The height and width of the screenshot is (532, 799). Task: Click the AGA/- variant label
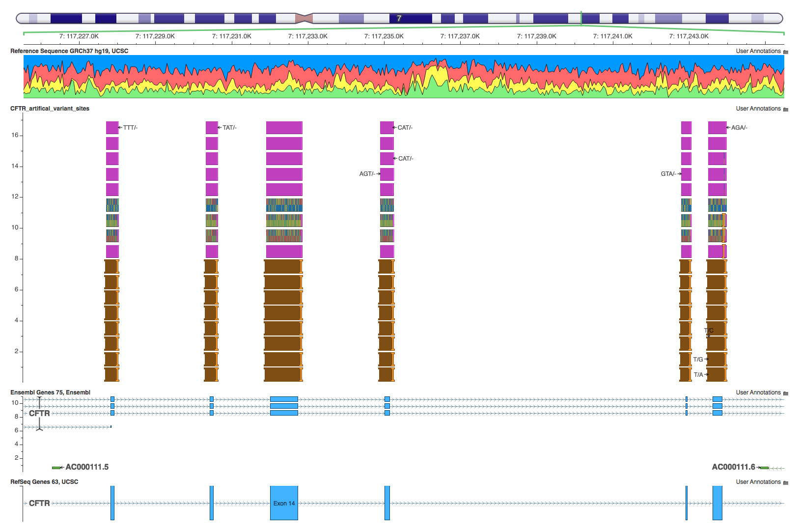pos(739,128)
